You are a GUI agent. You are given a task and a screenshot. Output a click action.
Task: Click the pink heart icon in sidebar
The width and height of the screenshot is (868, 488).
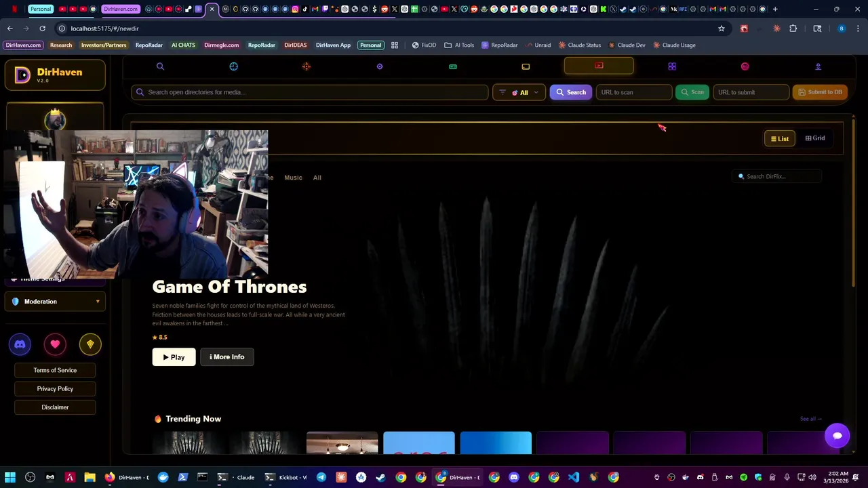(55, 344)
